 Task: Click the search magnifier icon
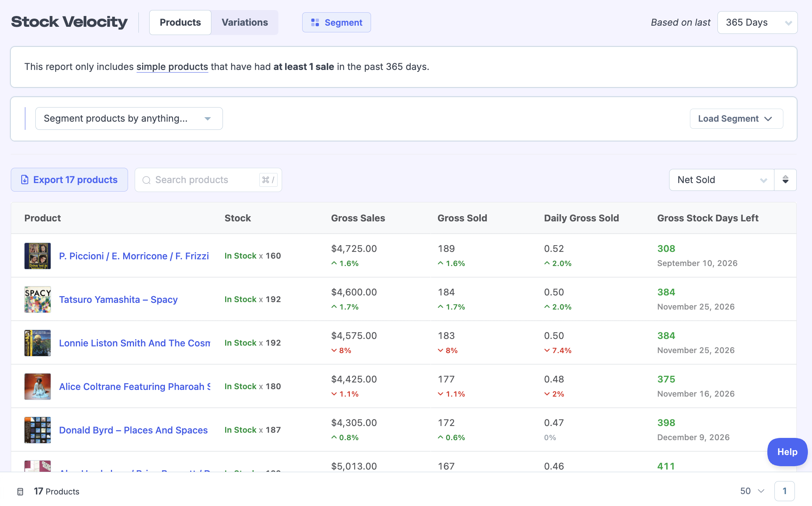pos(147,180)
